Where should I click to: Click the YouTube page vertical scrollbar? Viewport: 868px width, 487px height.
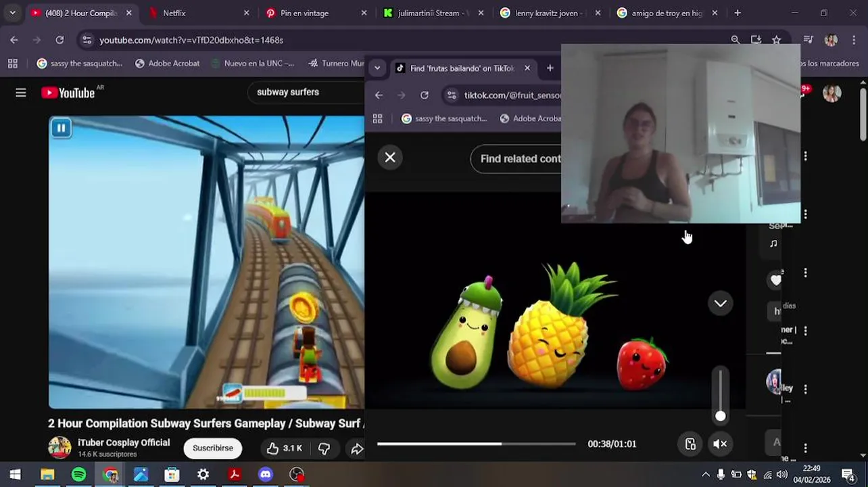coord(863,115)
